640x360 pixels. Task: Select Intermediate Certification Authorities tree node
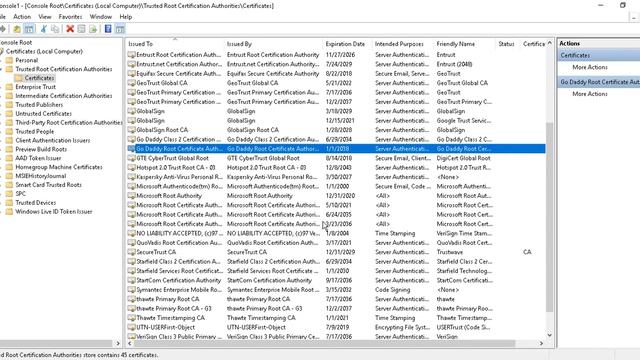64,96
